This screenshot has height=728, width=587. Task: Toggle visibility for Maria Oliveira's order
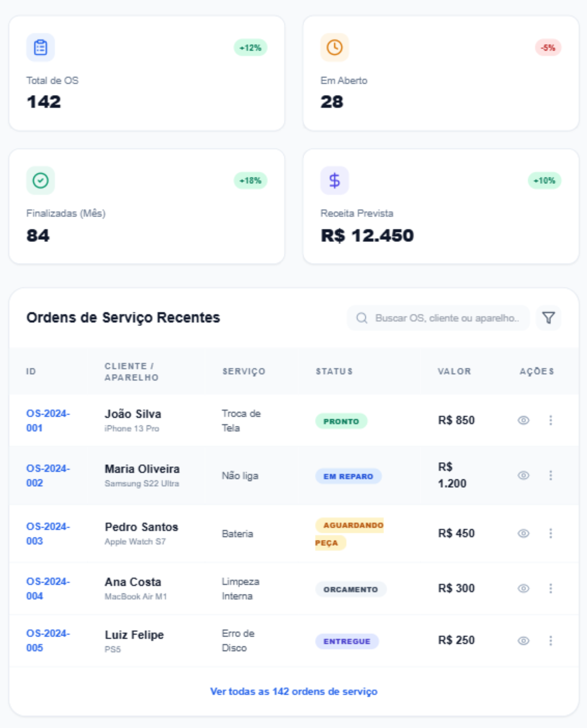(x=523, y=475)
